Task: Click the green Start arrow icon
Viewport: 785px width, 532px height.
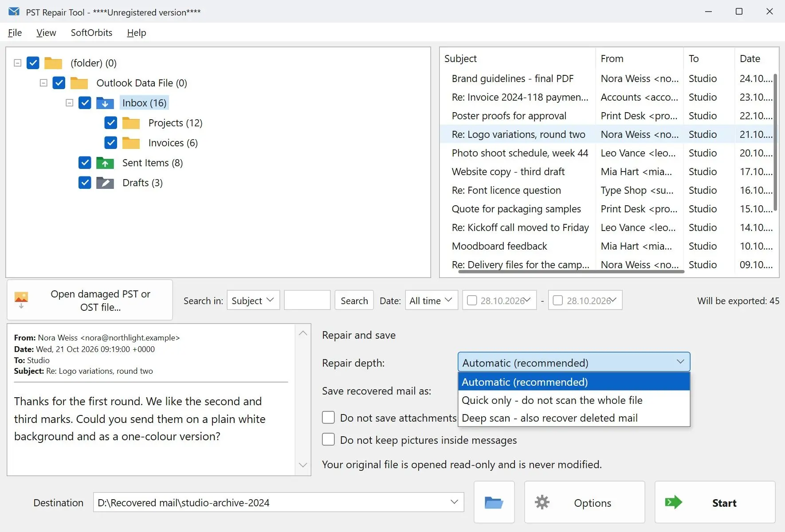Action: (673, 502)
